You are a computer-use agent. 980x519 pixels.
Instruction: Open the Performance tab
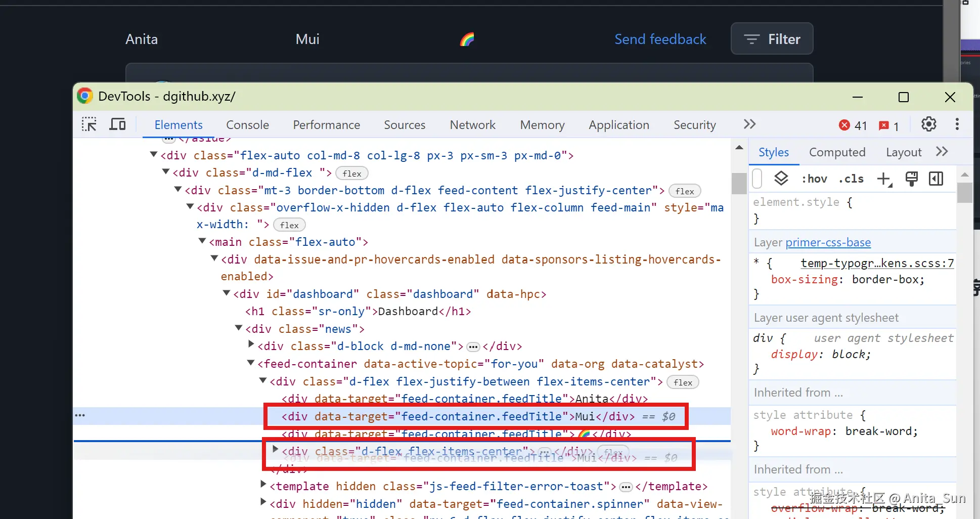[x=326, y=125]
